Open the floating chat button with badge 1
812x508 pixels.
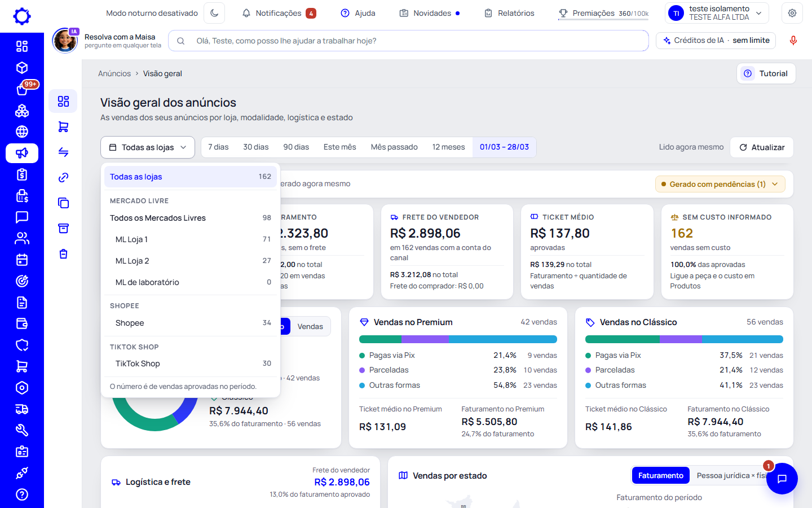pyautogui.click(x=782, y=479)
